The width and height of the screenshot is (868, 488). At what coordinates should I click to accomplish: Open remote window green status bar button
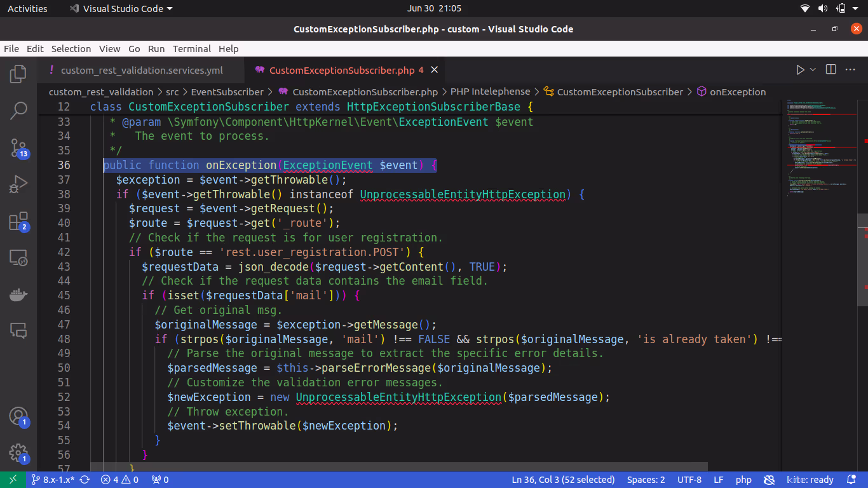tap(13, 480)
